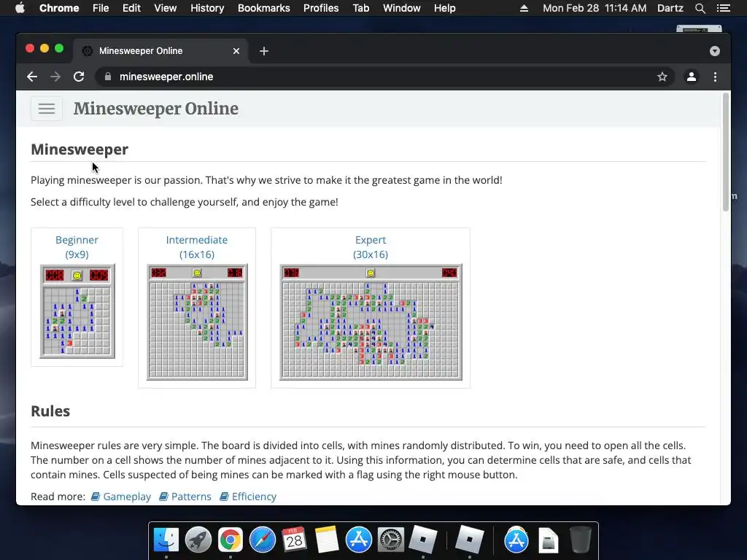Expand the tab search dropdown arrow
This screenshot has height=560, width=747.
(x=715, y=51)
